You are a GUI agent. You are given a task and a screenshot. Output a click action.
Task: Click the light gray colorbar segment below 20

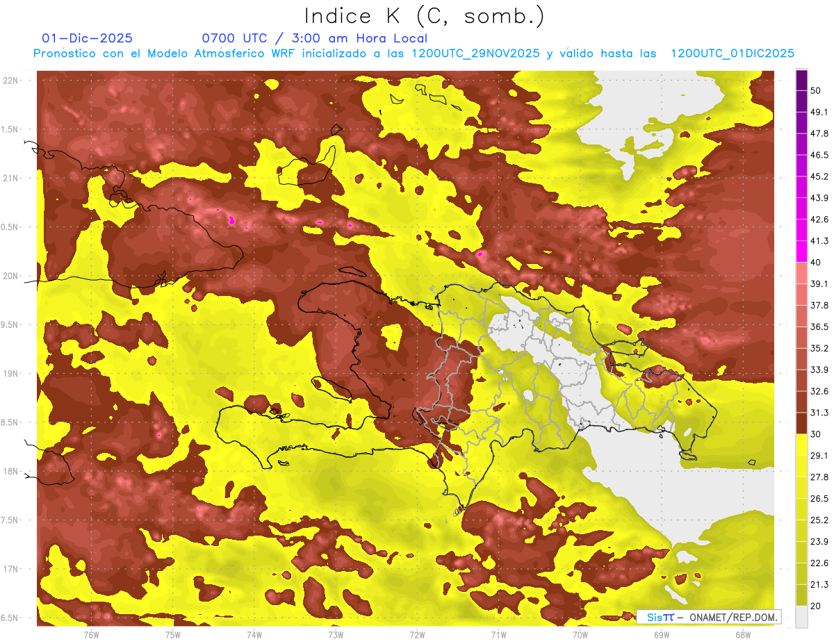click(x=801, y=616)
